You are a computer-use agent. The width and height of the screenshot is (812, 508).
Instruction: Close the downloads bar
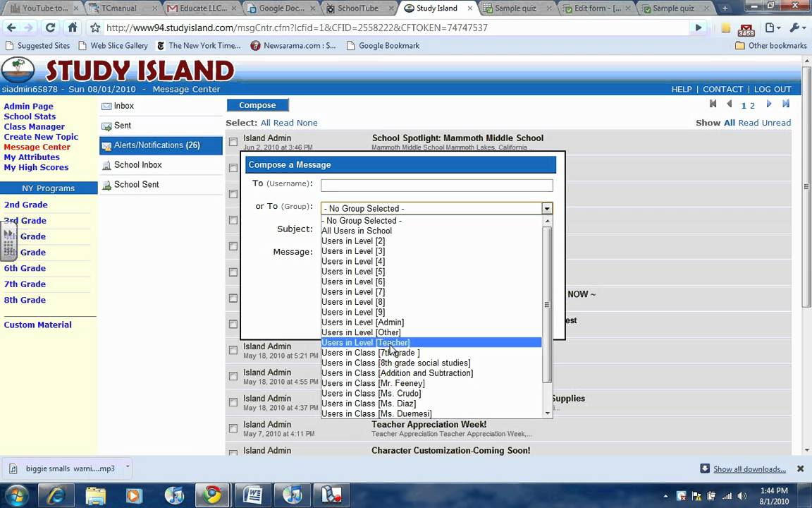[800, 468]
